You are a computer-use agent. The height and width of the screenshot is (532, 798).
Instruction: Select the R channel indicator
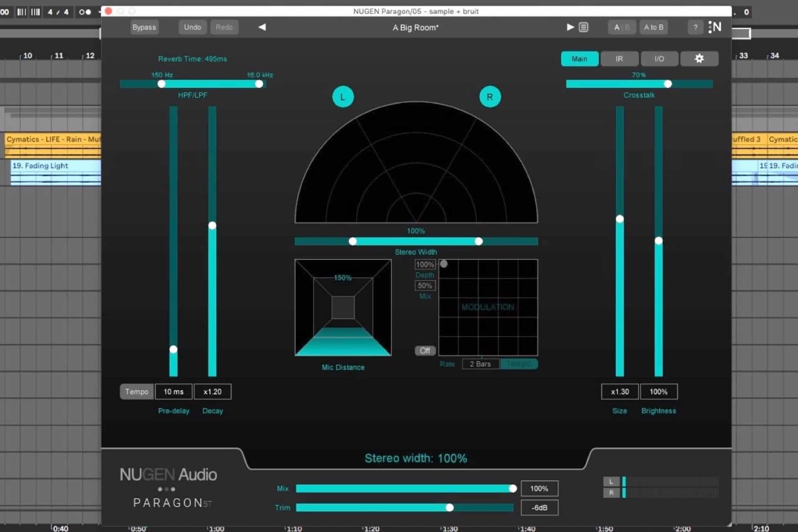490,96
